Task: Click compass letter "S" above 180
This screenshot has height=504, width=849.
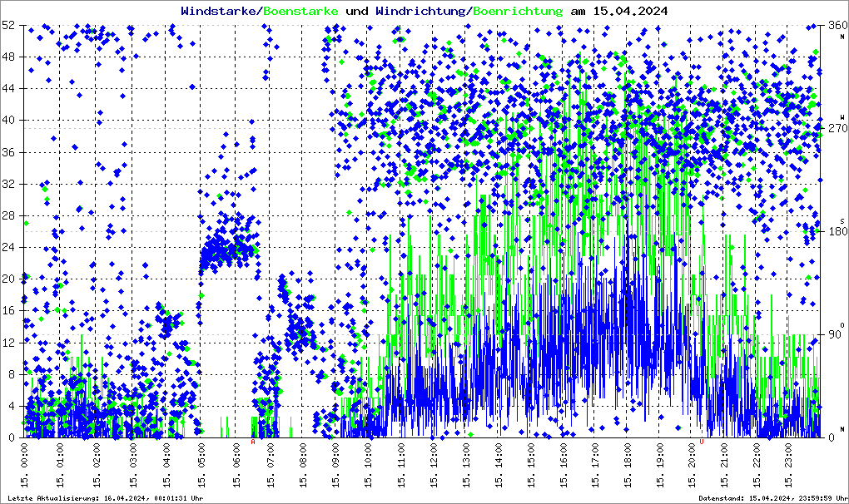Action: 842,220
